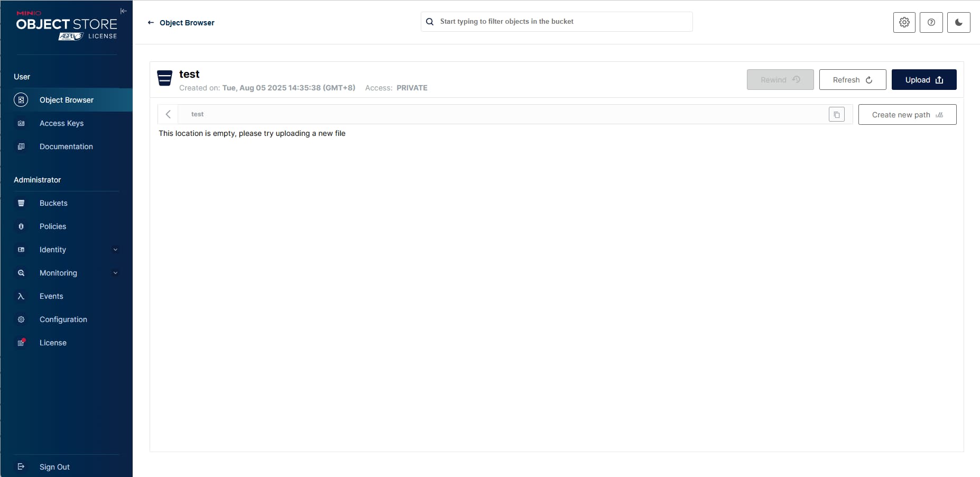980x477 pixels.
Task: Open Object Browser in the sidebar
Action: tap(67, 100)
